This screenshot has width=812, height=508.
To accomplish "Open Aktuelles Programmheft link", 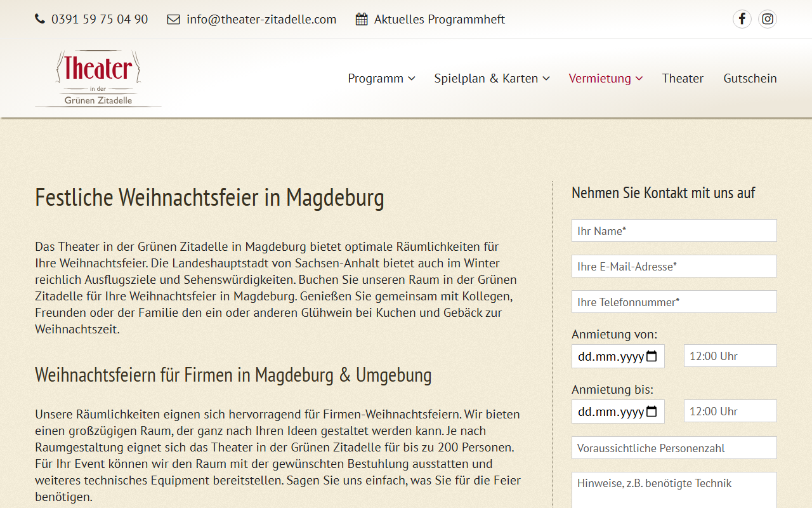I will tap(440, 19).
